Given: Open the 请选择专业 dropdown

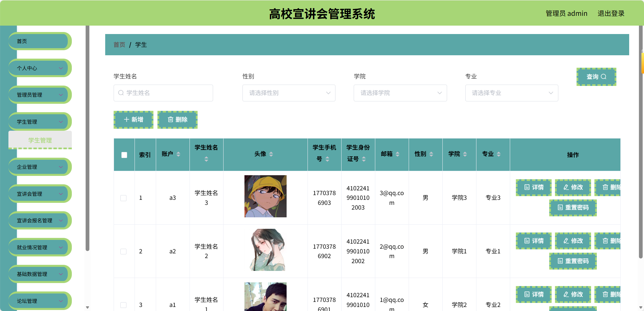Looking at the screenshot, I should click(511, 93).
